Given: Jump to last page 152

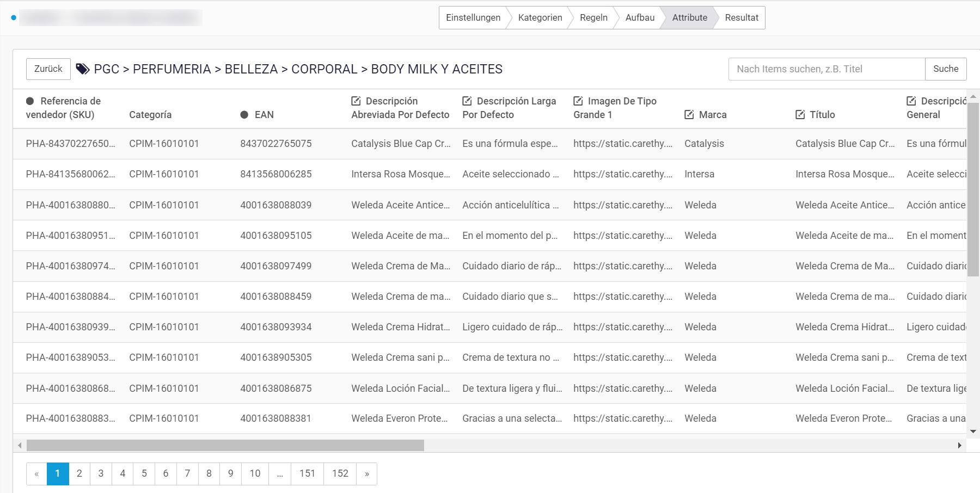Looking at the screenshot, I should click(x=340, y=473).
